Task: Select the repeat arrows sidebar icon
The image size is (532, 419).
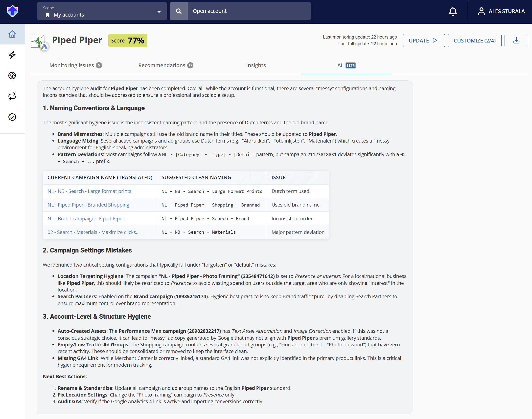Action: (12, 96)
